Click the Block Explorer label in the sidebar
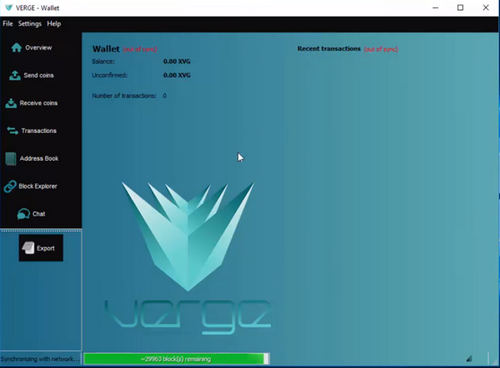500x368 pixels. pyautogui.click(x=38, y=186)
